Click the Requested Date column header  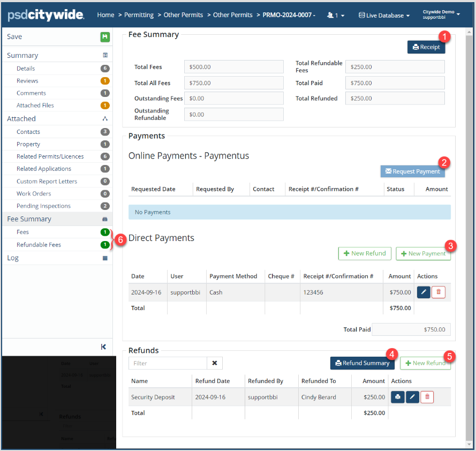[x=153, y=189]
